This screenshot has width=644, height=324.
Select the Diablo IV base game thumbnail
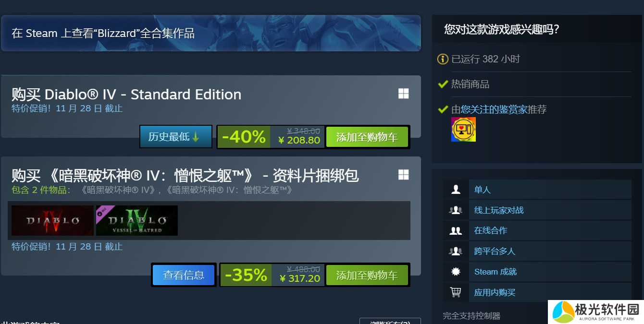click(x=52, y=221)
